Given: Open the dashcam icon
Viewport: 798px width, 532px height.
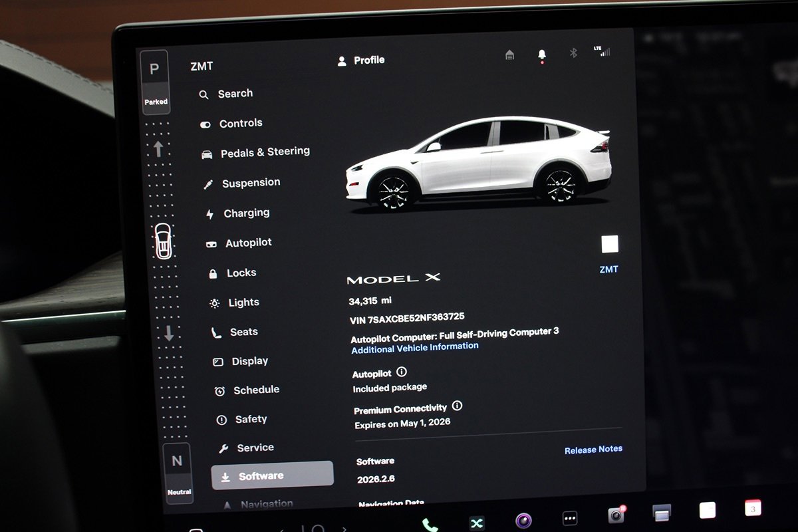Looking at the screenshot, I should (x=616, y=515).
